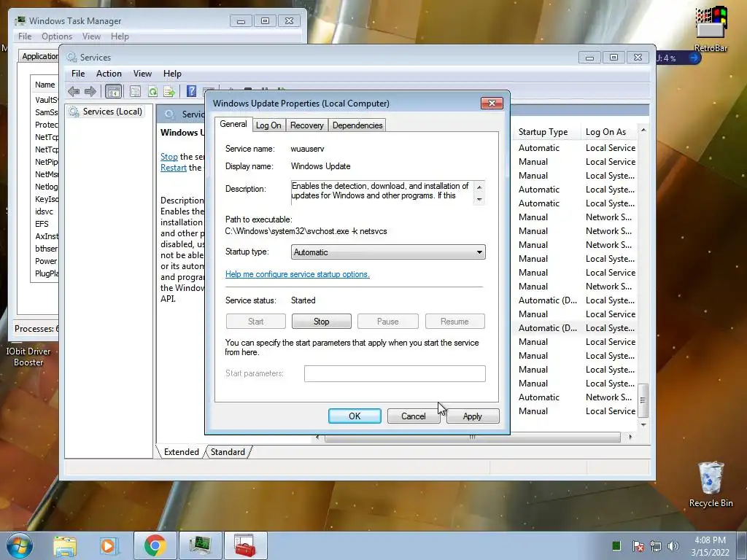Switch to the Extended view tab
The image size is (747, 560).
tap(181, 452)
